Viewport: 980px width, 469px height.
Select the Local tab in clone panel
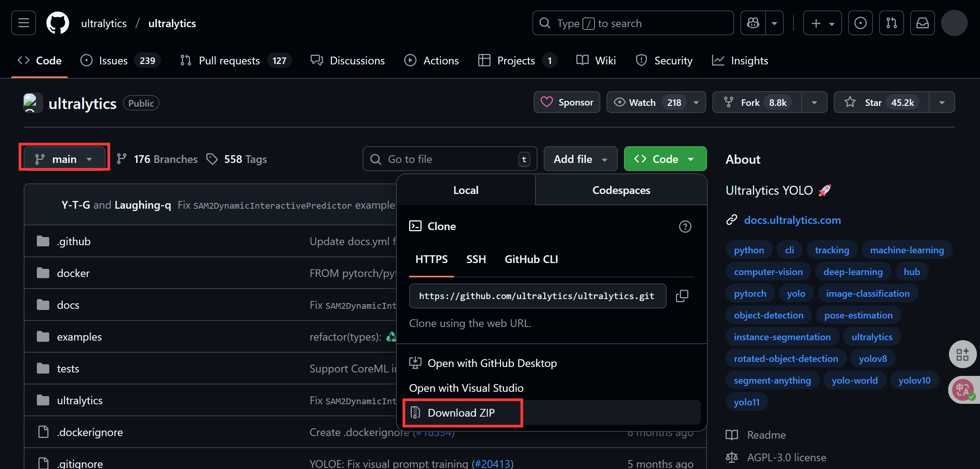[x=466, y=190]
